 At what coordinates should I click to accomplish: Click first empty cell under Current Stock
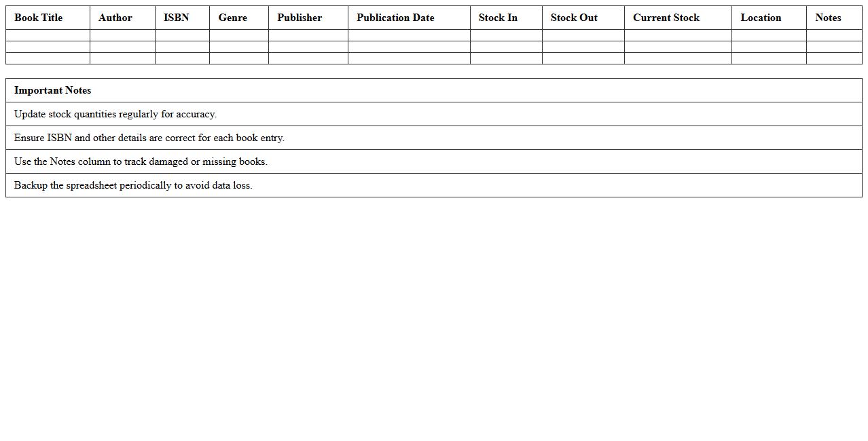[x=678, y=35]
